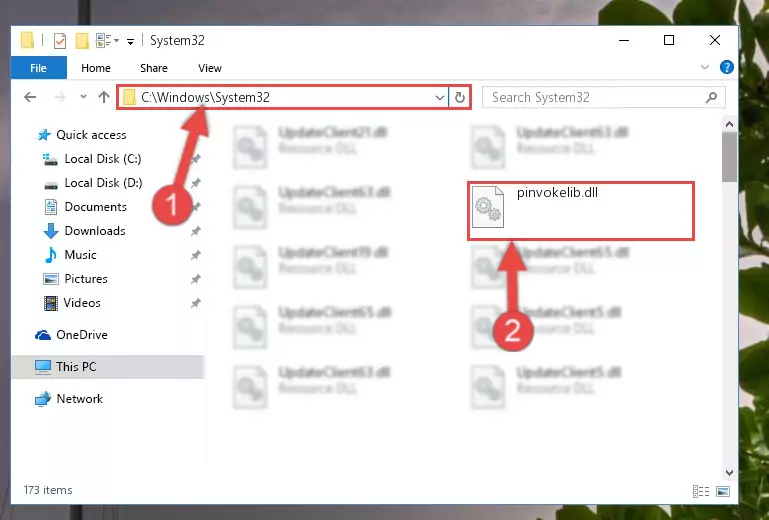769x520 pixels.
Task: Open the Help question mark icon
Action: click(x=726, y=67)
